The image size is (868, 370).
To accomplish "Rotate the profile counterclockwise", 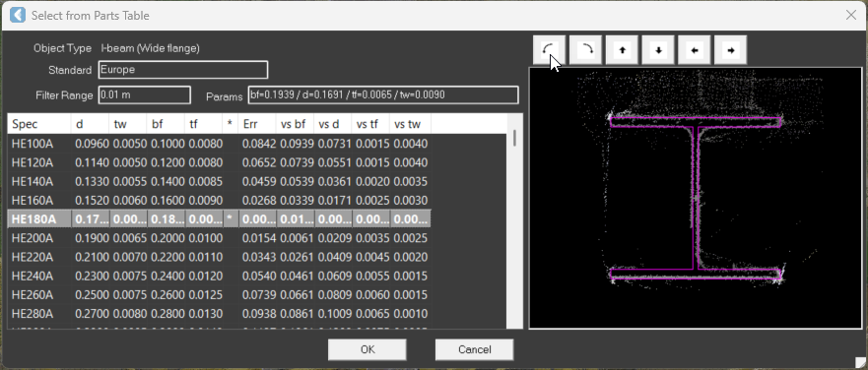I will pos(549,50).
